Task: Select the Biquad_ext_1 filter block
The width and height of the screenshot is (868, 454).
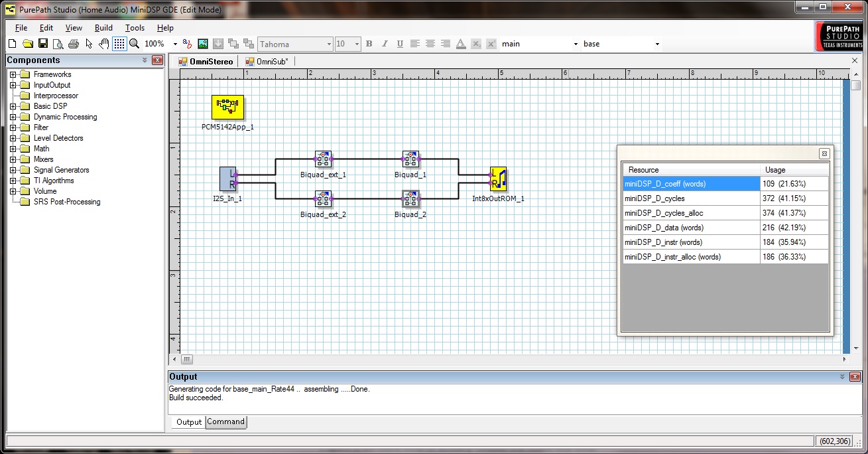Action: [323, 159]
